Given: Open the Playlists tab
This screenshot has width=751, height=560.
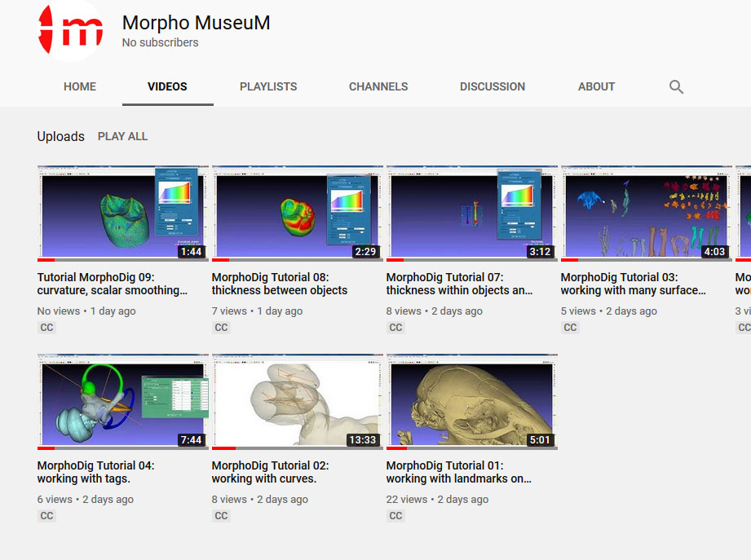Looking at the screenshot, I should pos(268,87).
